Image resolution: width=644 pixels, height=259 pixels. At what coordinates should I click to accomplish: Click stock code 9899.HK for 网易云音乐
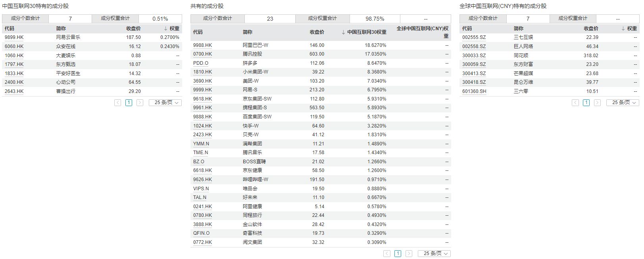pyautogui.click(x=14, y=37)
